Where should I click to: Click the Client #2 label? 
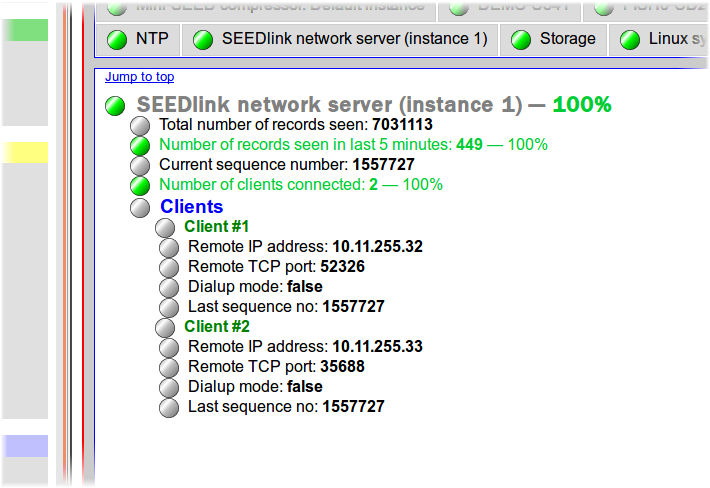pos(216,326)
